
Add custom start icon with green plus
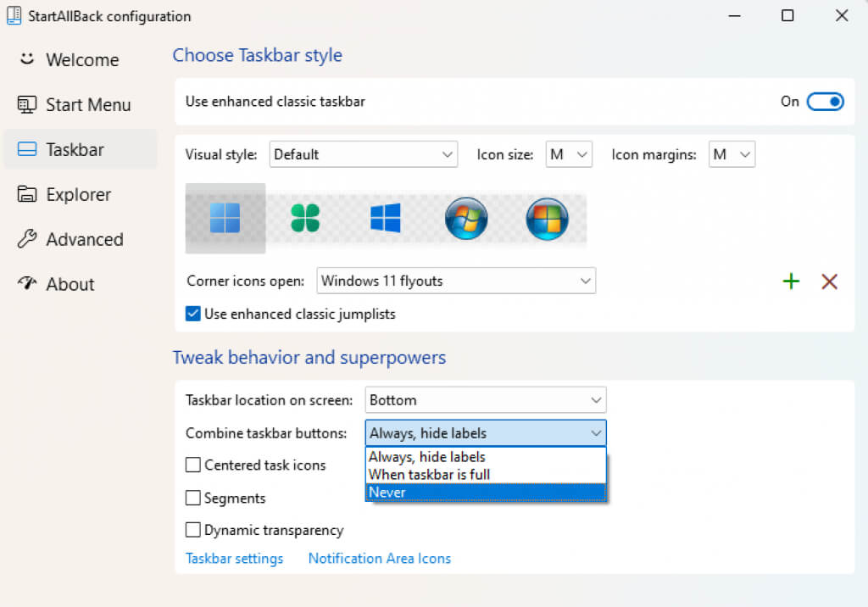pos(791,281)
